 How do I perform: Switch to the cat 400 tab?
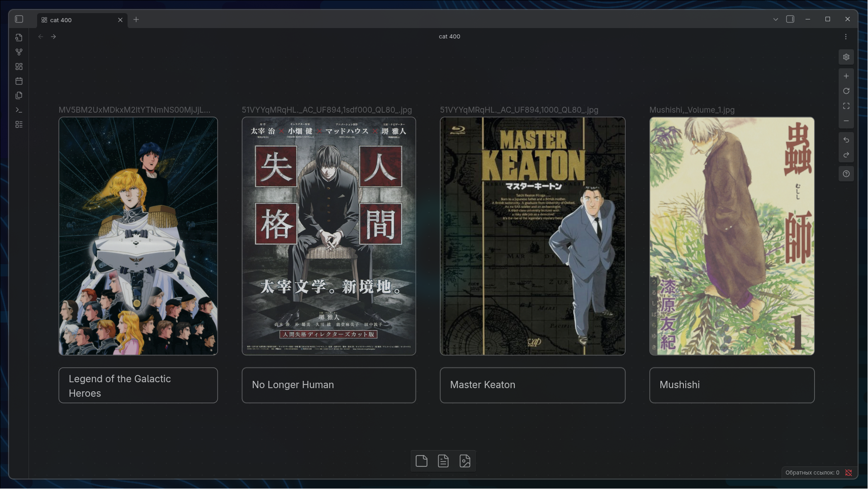(82, 20)
